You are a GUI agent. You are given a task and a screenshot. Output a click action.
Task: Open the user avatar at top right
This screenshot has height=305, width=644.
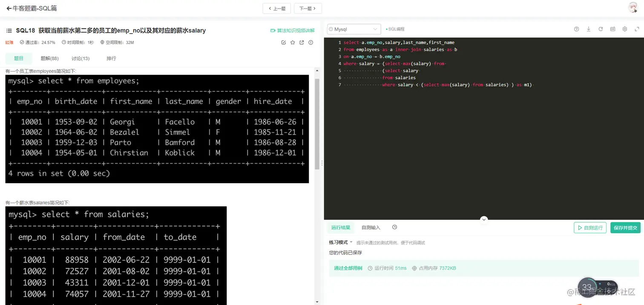[x=633, y=8]
